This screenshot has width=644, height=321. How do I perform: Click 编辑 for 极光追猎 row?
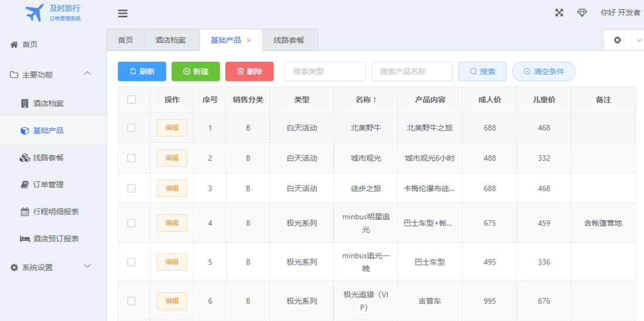172,301
